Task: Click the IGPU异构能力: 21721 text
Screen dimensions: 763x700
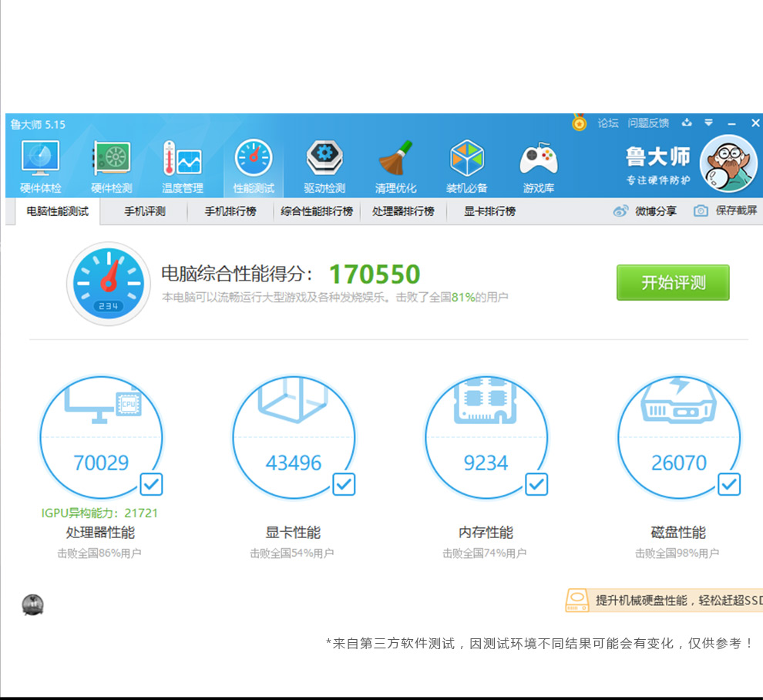Action: 99,513
